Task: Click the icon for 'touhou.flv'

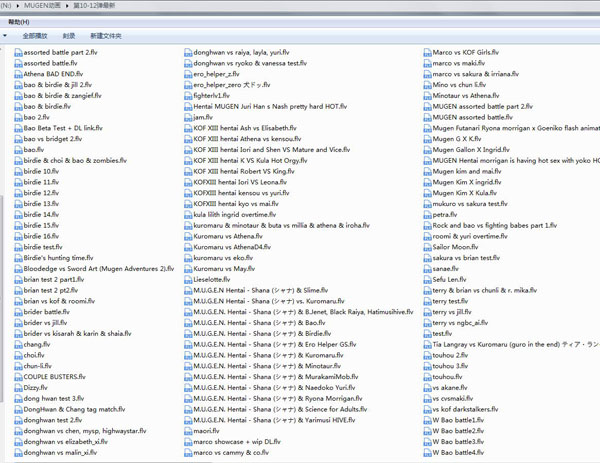Action: click(x=427, y=377)
